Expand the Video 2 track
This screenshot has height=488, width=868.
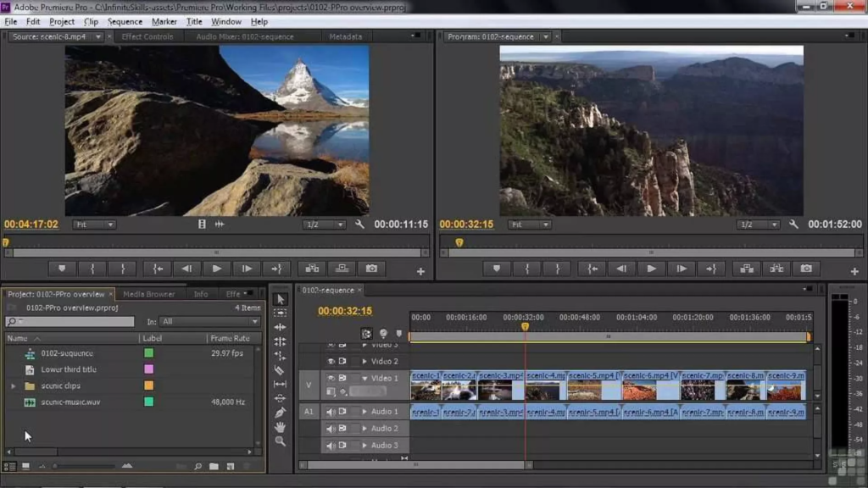coord(364,361)
